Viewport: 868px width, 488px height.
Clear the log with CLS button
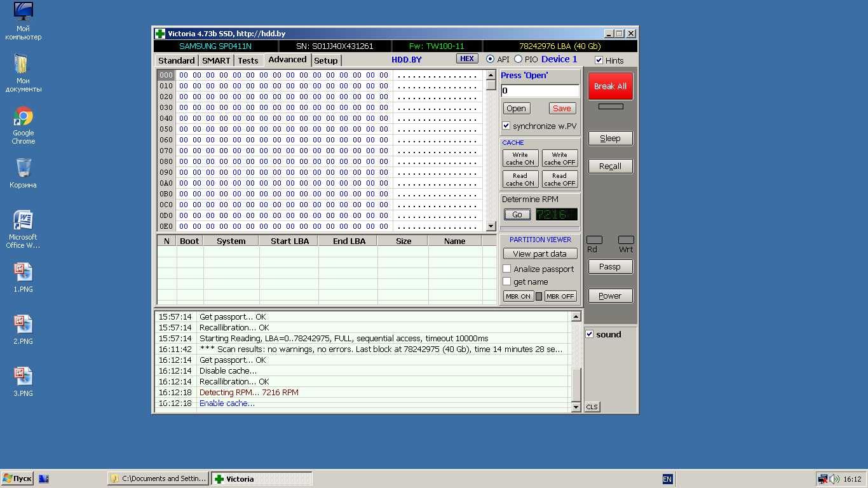click(x=592, y=407)
